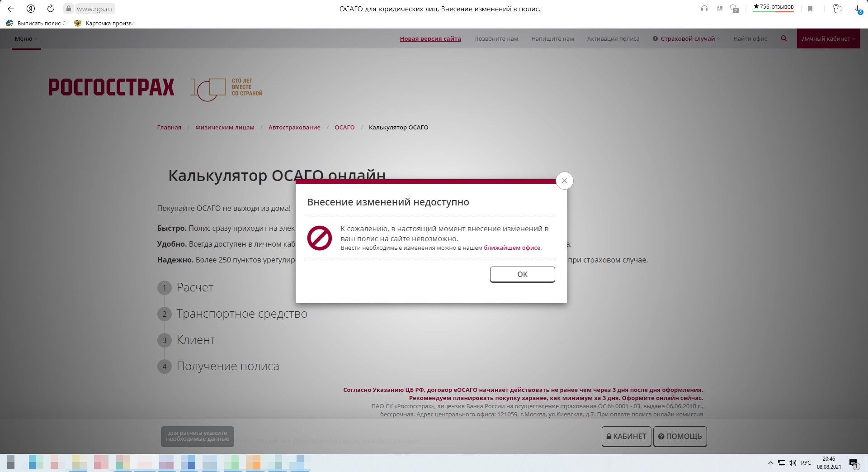The image size is (868, 472).
Task: Reload the page with refresh icon
Action: click(51, 9)
